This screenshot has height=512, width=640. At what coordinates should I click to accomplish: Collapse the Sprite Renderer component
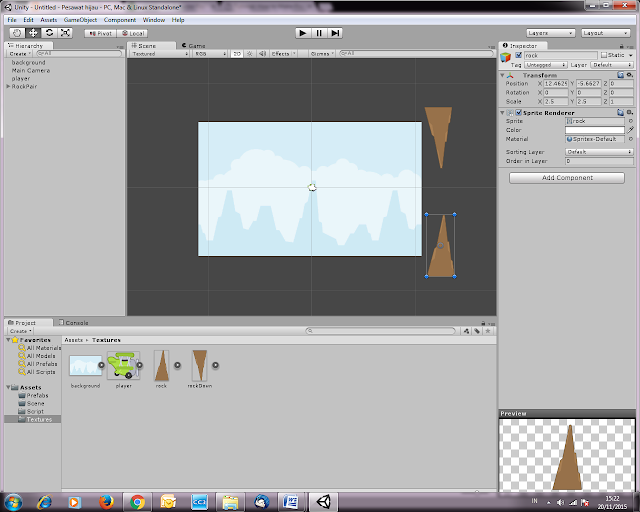502,113
